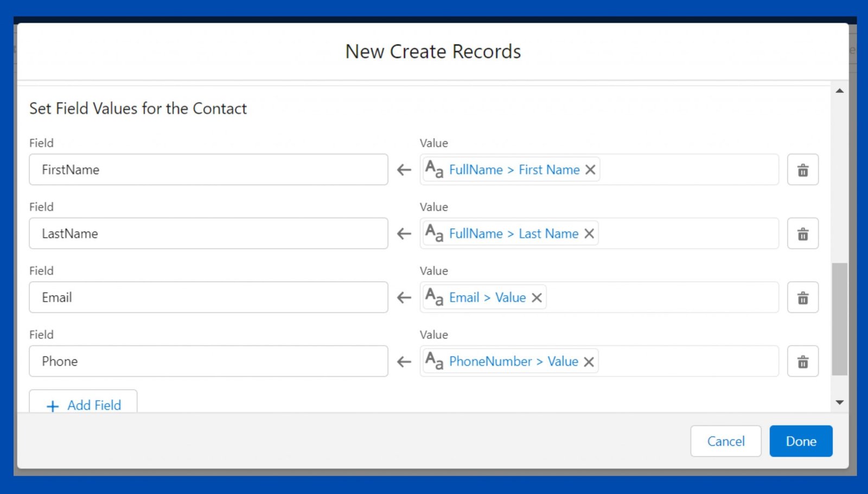Click the arrow between Email field and value
This screenshot has width=868, height=494.
tap(403, 297)
